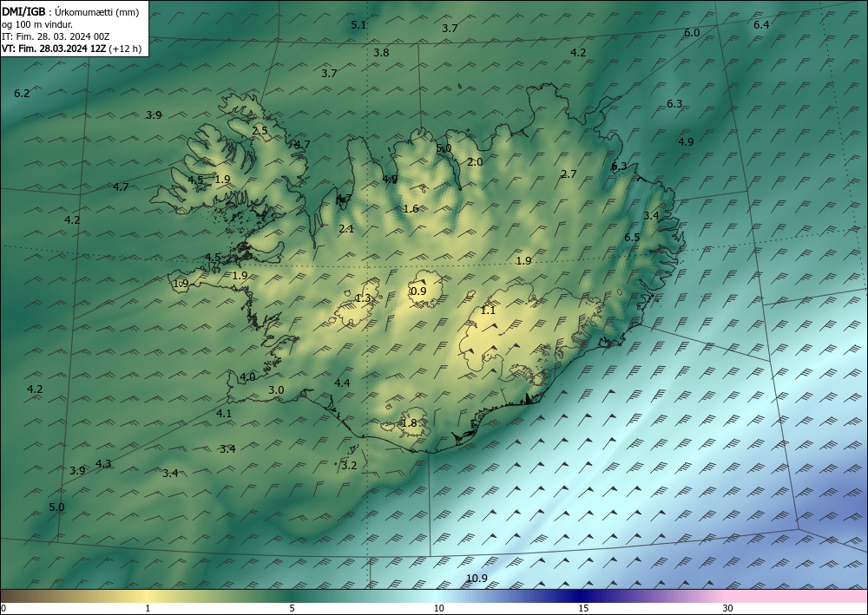The height and width of the screenshot is (615, 868).
Task: Click the 4.3 value label
Action: click(x=103, y=464)
